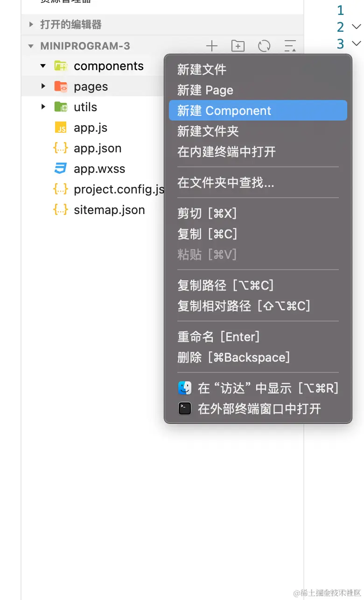This screenshot has height=600, width=364.
Task: Click the pages folder icon
Action: [61, 86]
